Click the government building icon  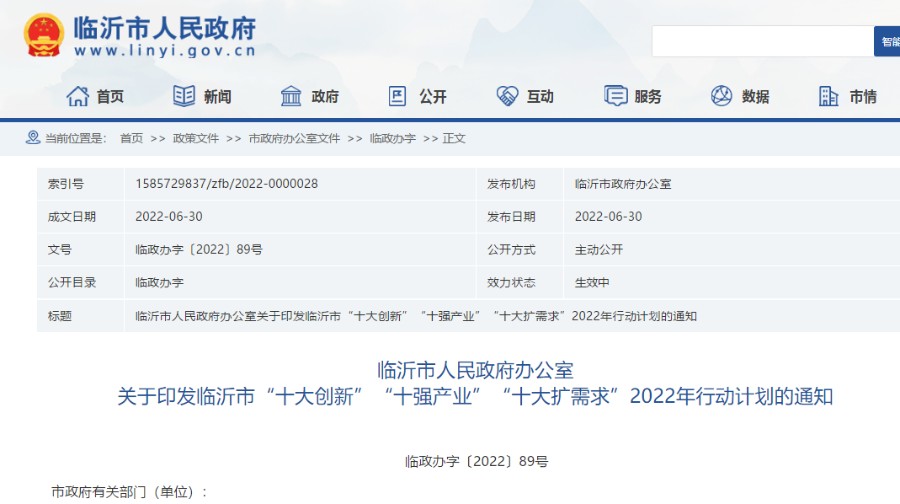point(291,96)
